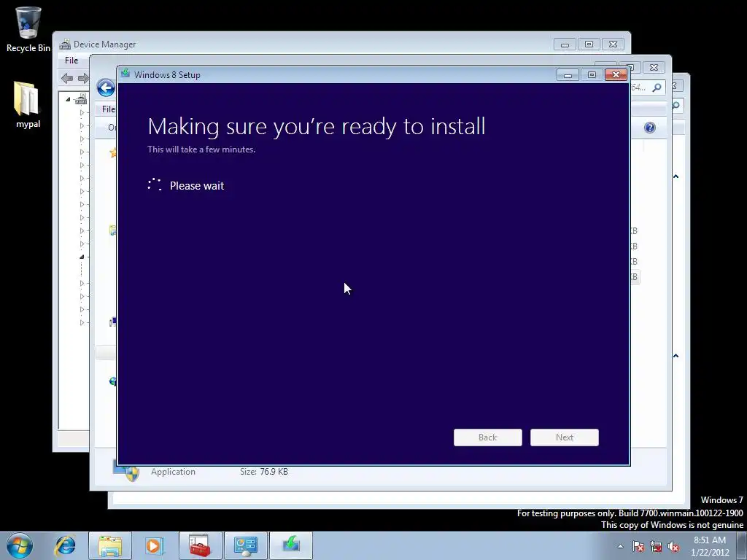The image size is (747, 560).
Task: Click the Windows 8 Setup taskbar icon
Action: click(291, 545)
